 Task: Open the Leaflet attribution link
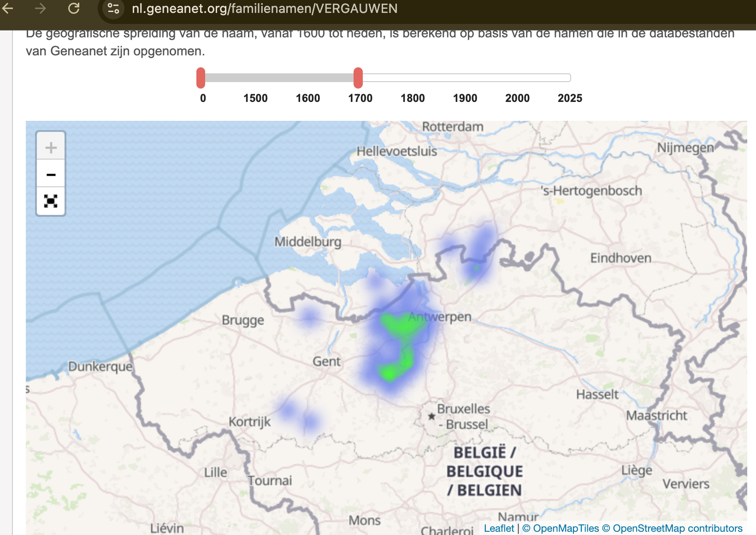pos(499,529)
